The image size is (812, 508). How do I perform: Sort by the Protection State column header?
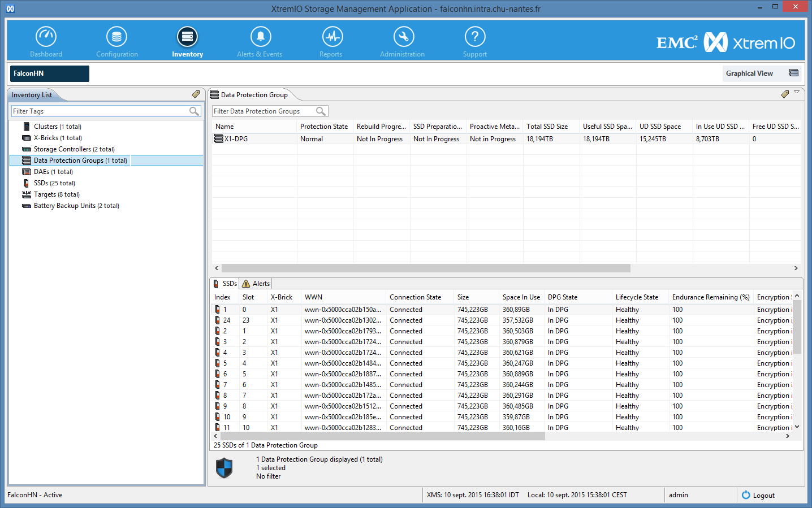click(x=325, y=127)
